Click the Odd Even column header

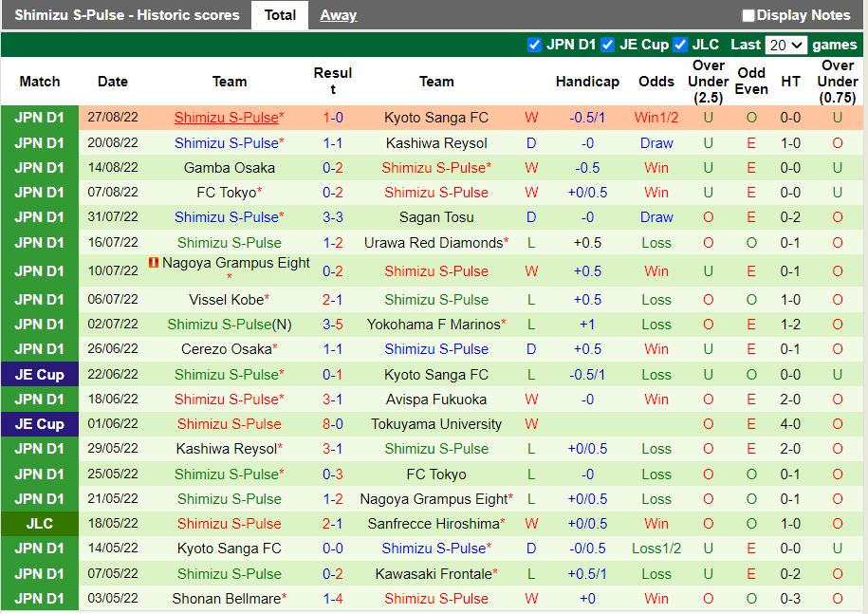point(751,82)
